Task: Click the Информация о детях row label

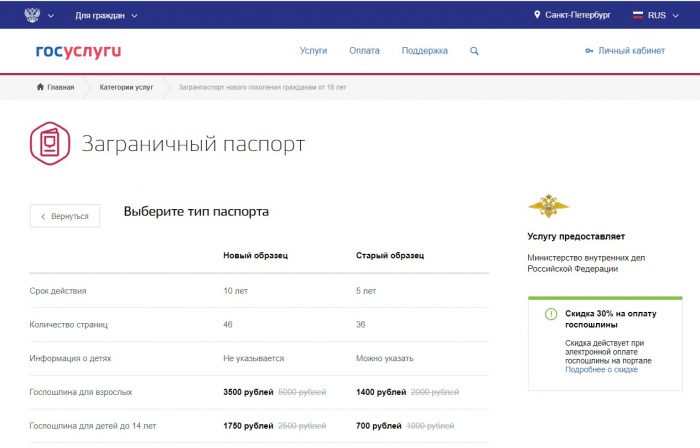Action: tap(71, 358)
